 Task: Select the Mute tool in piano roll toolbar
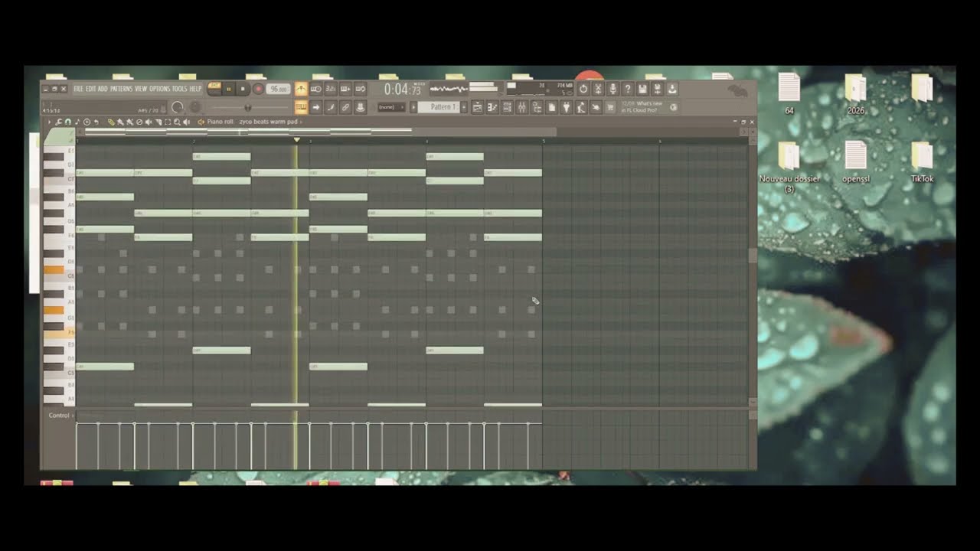(x=148, y=122)
